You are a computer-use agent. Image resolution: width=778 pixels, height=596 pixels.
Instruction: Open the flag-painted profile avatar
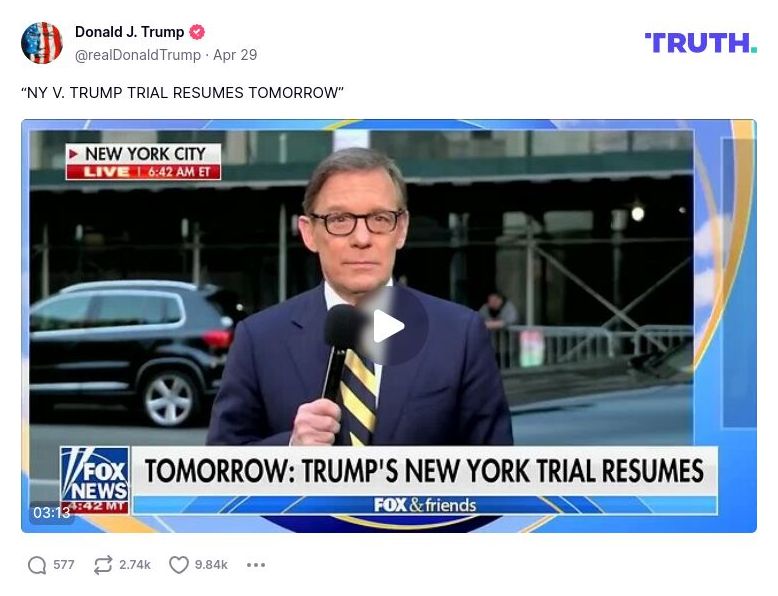(x=42, y=43)
